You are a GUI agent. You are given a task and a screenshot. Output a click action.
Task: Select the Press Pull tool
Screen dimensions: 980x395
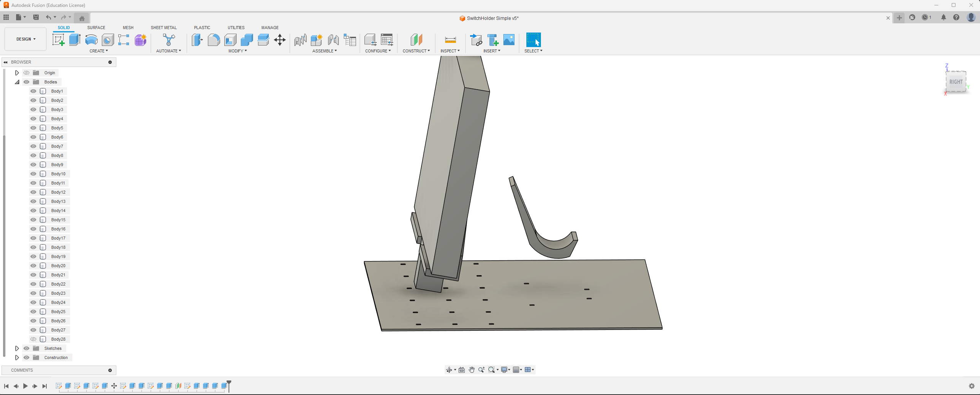(x=197, y=40)
